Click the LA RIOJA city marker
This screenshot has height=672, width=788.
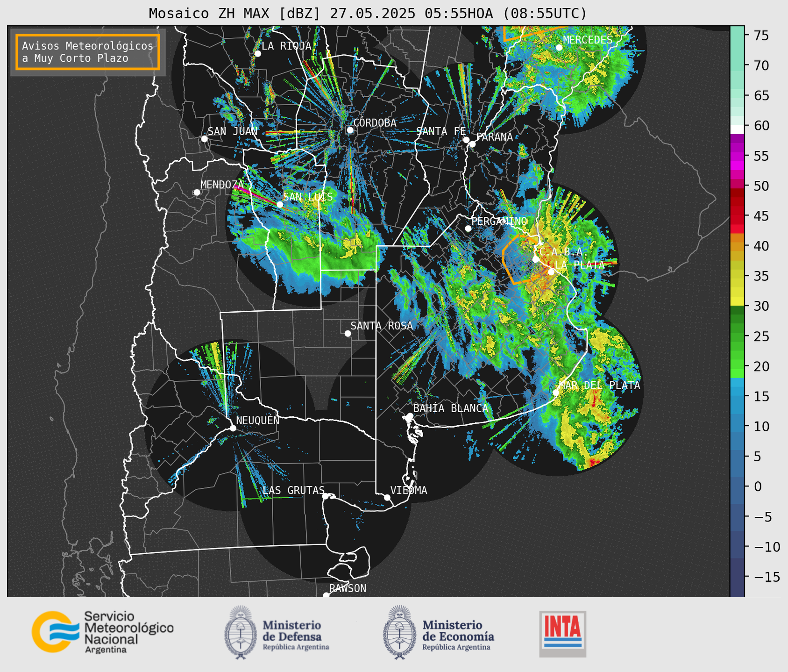(x=258, y=54)
